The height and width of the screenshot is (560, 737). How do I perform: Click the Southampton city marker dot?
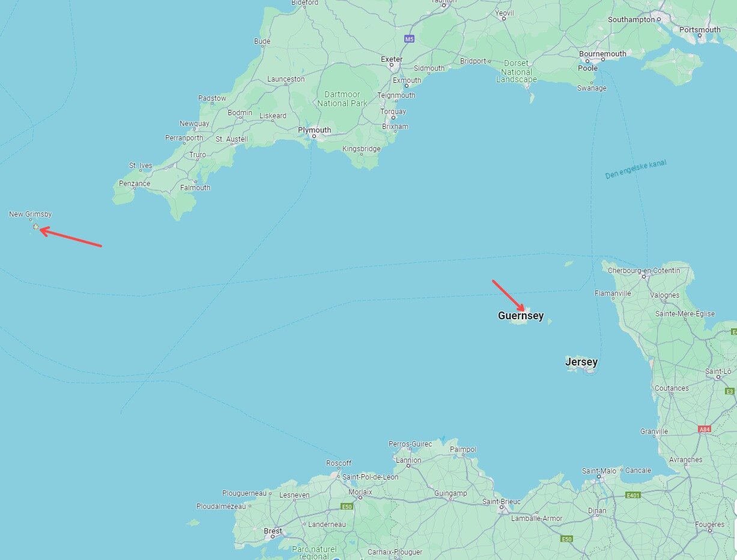pyautogui.click(x=658, y=19)
